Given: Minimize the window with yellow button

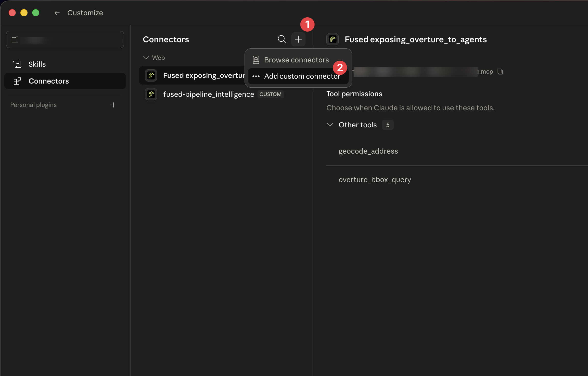Looking at the screenshot, I should click(24, 13).
